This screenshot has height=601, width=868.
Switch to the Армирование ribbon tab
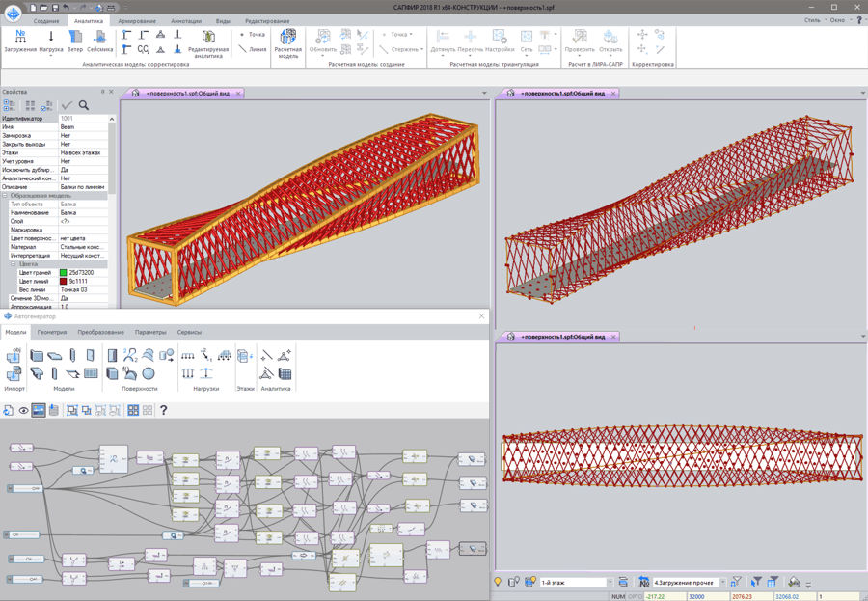136,20
